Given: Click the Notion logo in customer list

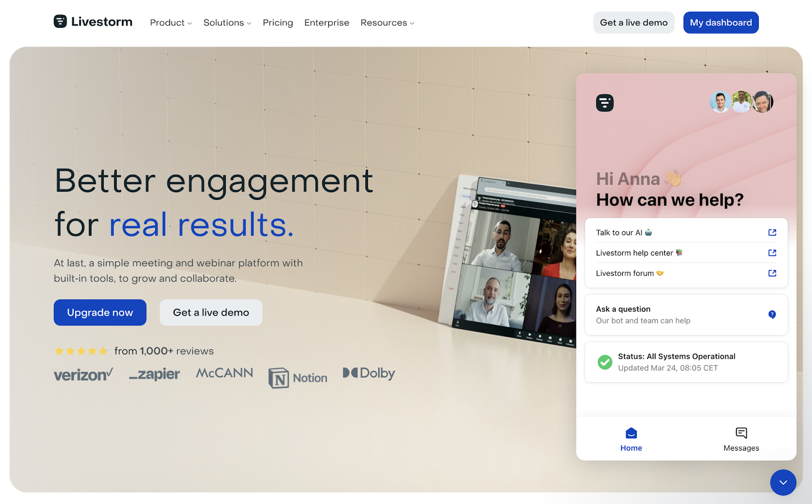Looking at the screenshot, I should click(298, 378).
